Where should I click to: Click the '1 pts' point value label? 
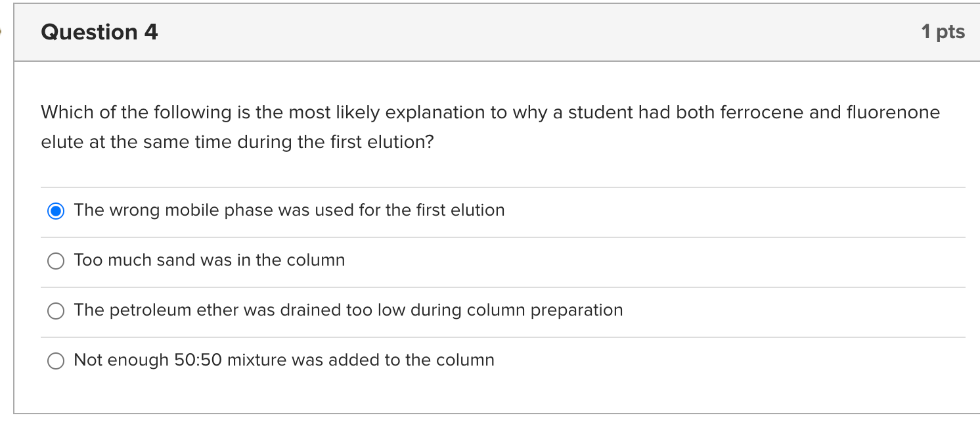tap(943, 32)
